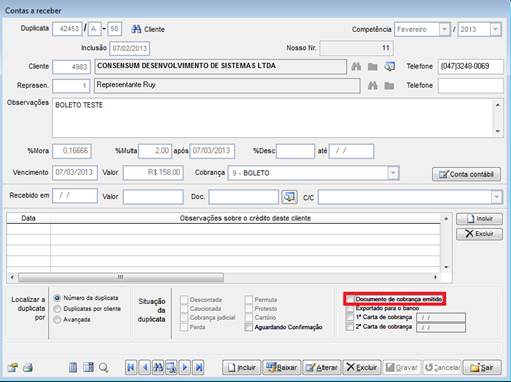Open the C/C account dropdown

pos(496,197)
